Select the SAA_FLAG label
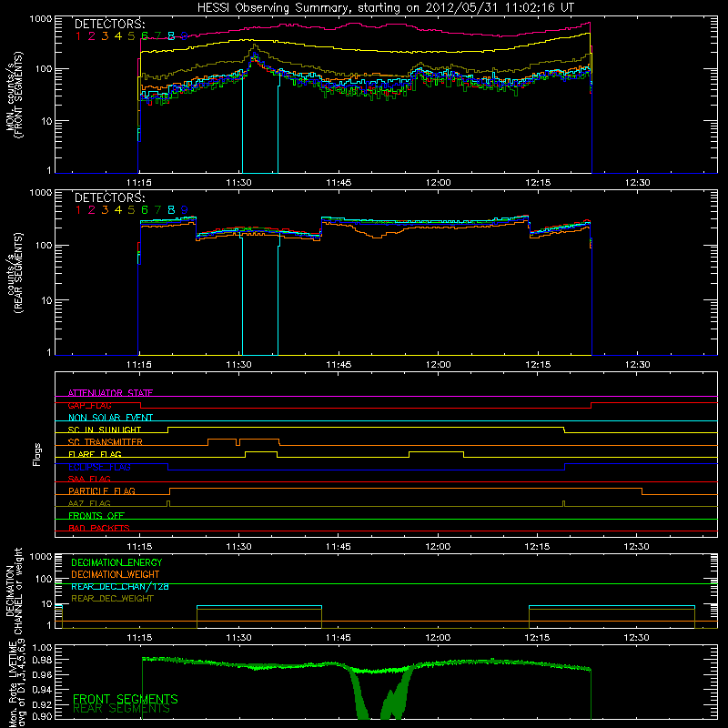Screen dimensions: 728x728 (x=89, y=479)
